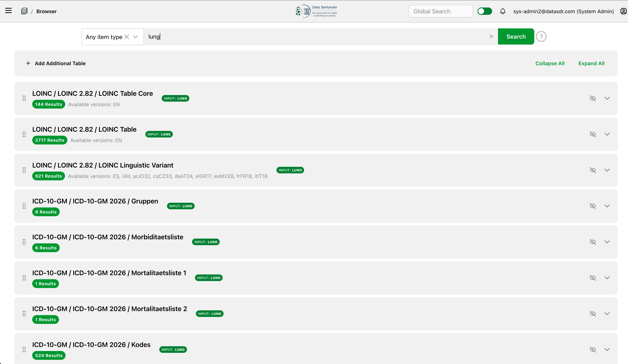Click the INPUT: LUNG tag on Linguistic Variant

point(290,170)
